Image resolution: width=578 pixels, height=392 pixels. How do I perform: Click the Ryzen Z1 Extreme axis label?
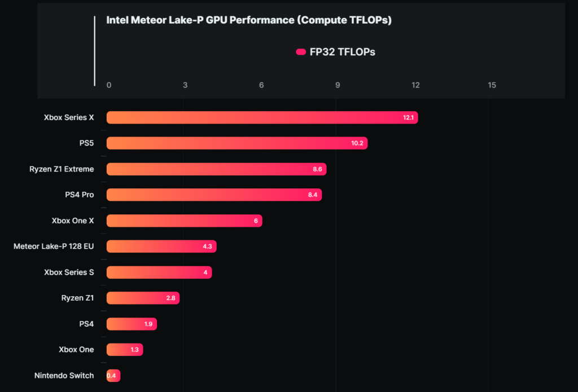[x=62, y=169]
